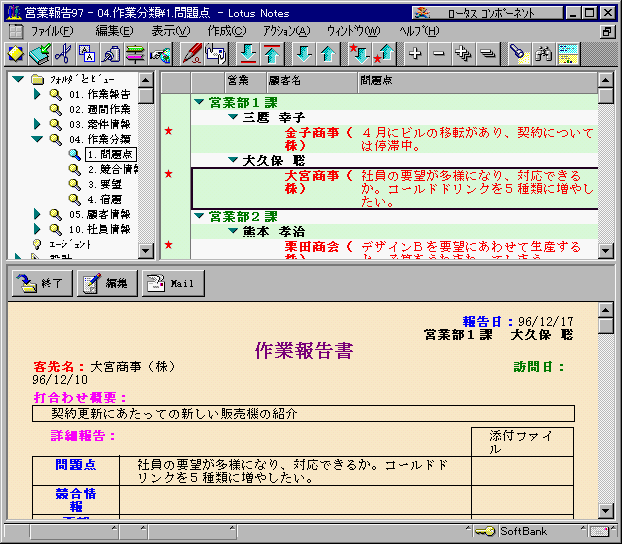Collapse the 営業部1課 category

[x=199, y=102]
